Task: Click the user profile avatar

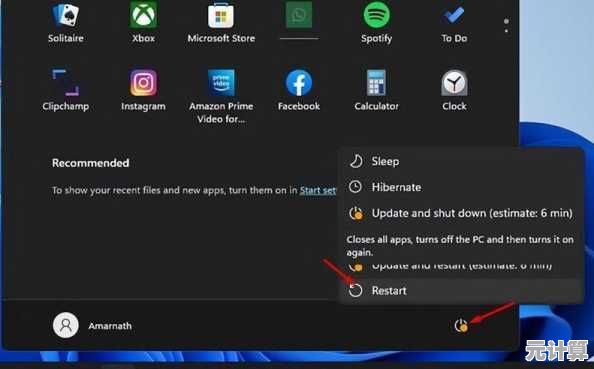Action: (66, 325)
